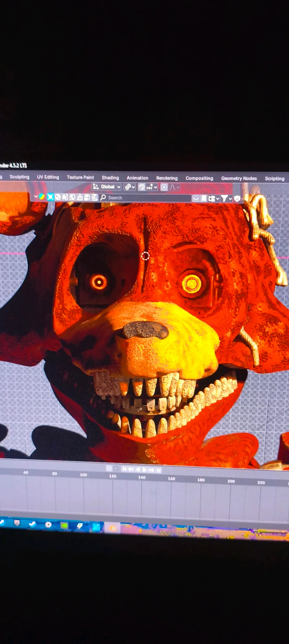Toggle proportional editing circle icon
The height and width of the screenshot is (644, 289).
(164, 187)
